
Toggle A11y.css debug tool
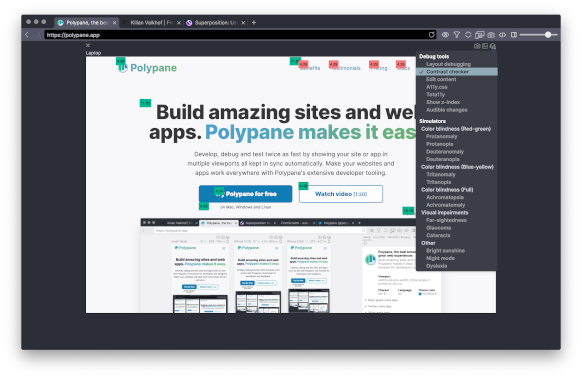[436, 87]
